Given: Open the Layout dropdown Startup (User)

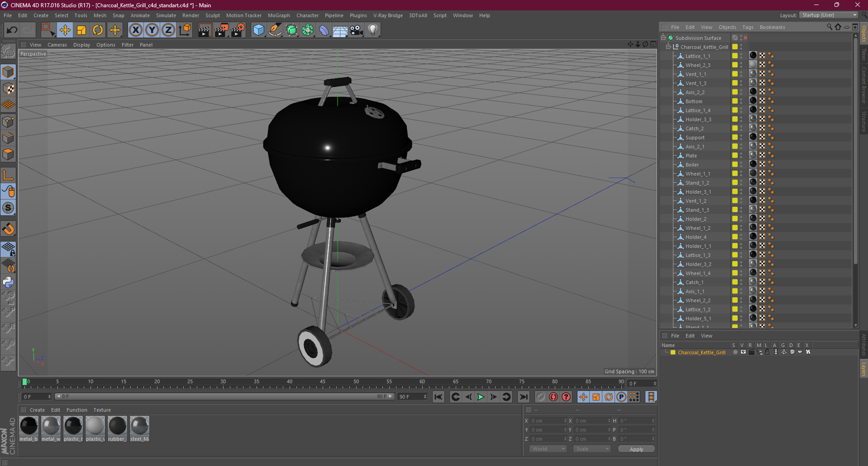Looking at the screenshot, I should [x=829, y=15].
